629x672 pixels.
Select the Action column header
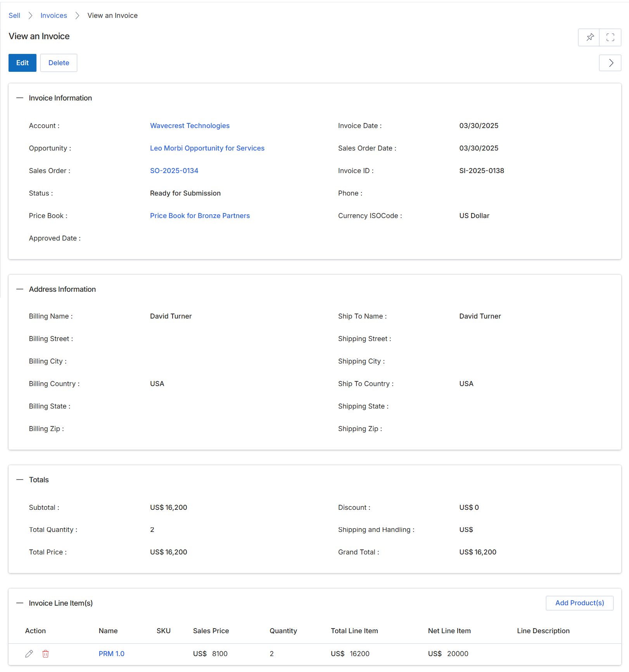pos(35,631)
